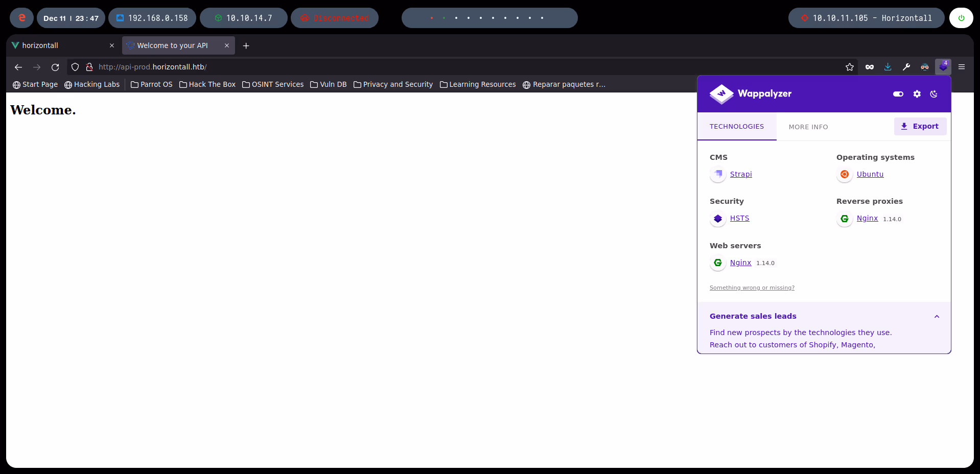Open the Something wrong or missing link
The image size is (980, 474).
(x=752, y=288)
